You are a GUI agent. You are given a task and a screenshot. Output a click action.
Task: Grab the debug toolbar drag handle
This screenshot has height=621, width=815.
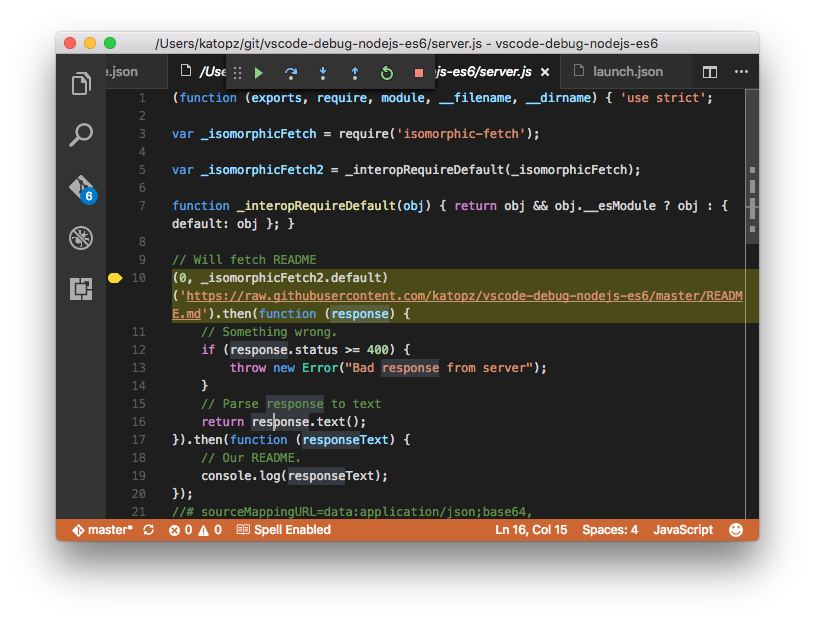coord(238,73)
